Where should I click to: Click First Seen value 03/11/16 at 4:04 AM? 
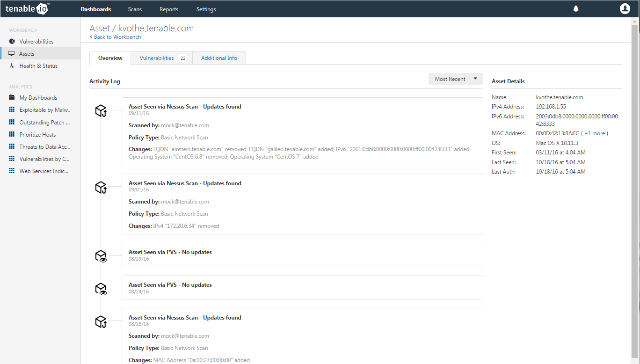click(560, 153)
